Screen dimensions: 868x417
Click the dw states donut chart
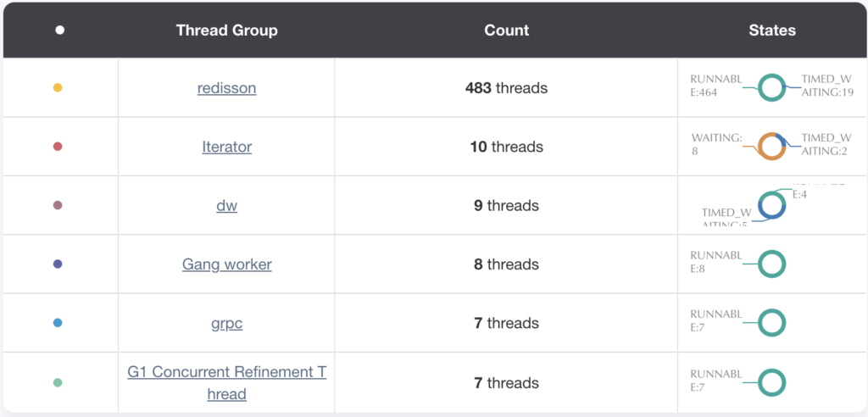pyautogui.click(x=771, y=204)
